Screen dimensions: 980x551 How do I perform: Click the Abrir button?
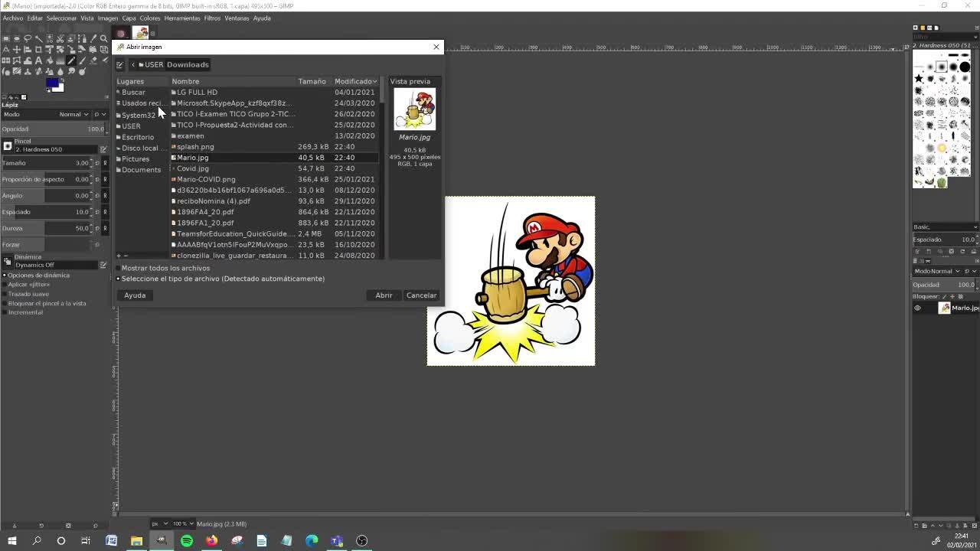384,295
